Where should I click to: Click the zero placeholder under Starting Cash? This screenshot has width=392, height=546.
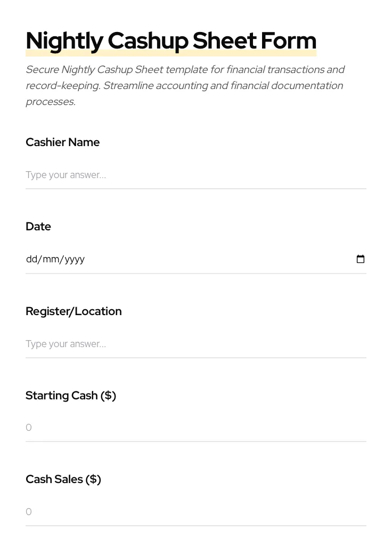pos(29,427)
